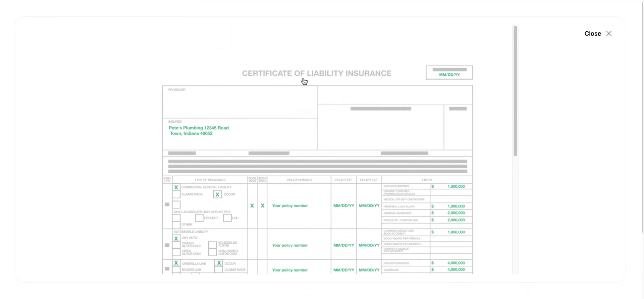The height and width of the screenshot is (299, 644).
Task: Click the Close text button
Action: tap(592, 34)
